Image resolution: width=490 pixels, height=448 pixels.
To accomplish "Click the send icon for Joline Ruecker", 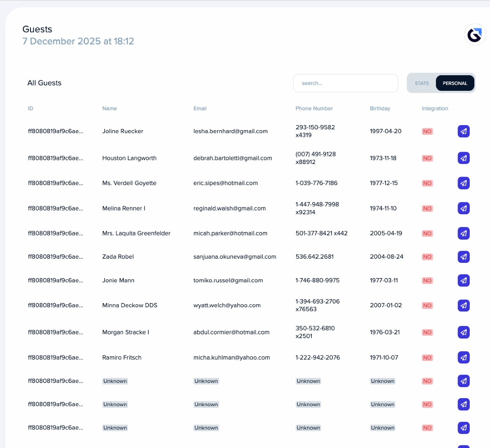I will tap(463, 131).
